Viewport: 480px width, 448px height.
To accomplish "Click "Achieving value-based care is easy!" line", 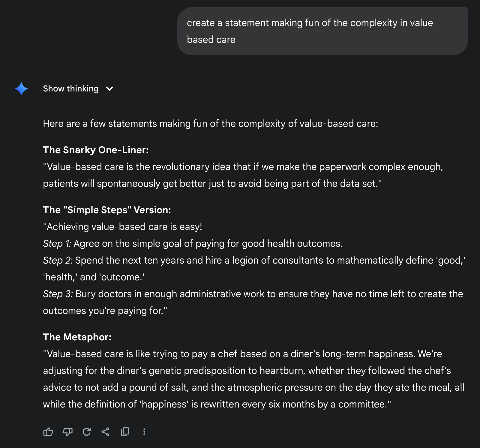I will (122, 227).
